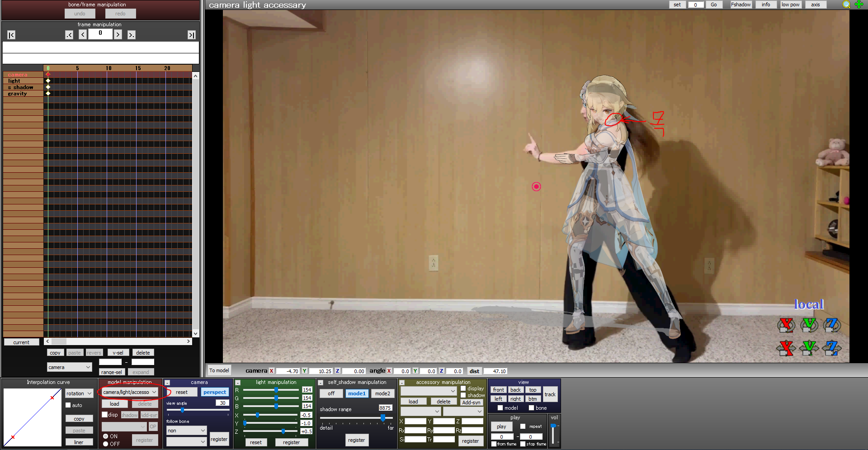
Task: Collapse the light manipulation panel minus icon
Action: 237,383
